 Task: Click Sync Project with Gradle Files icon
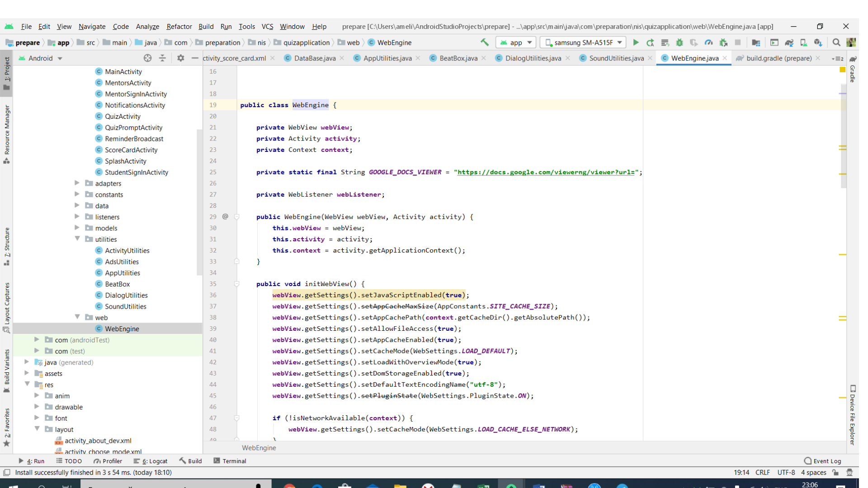coord(789,42)
